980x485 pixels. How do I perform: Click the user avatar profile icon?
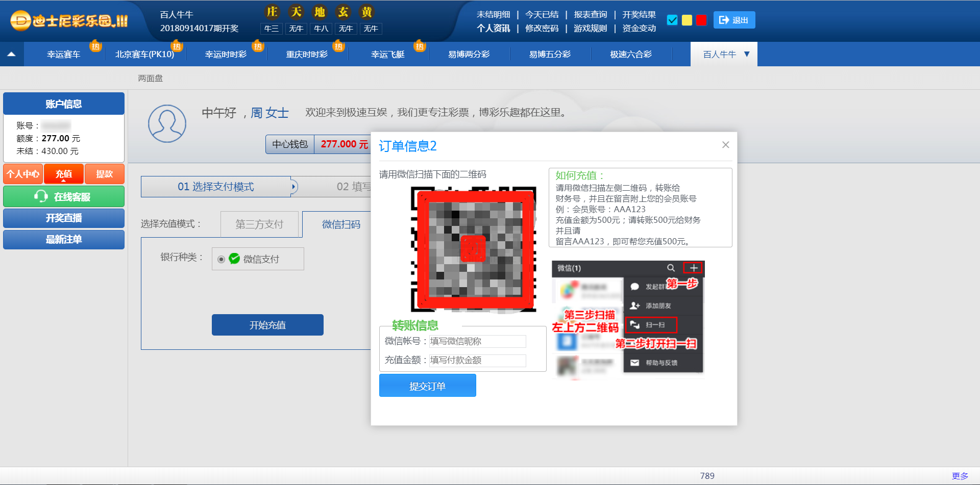(167, 124)
